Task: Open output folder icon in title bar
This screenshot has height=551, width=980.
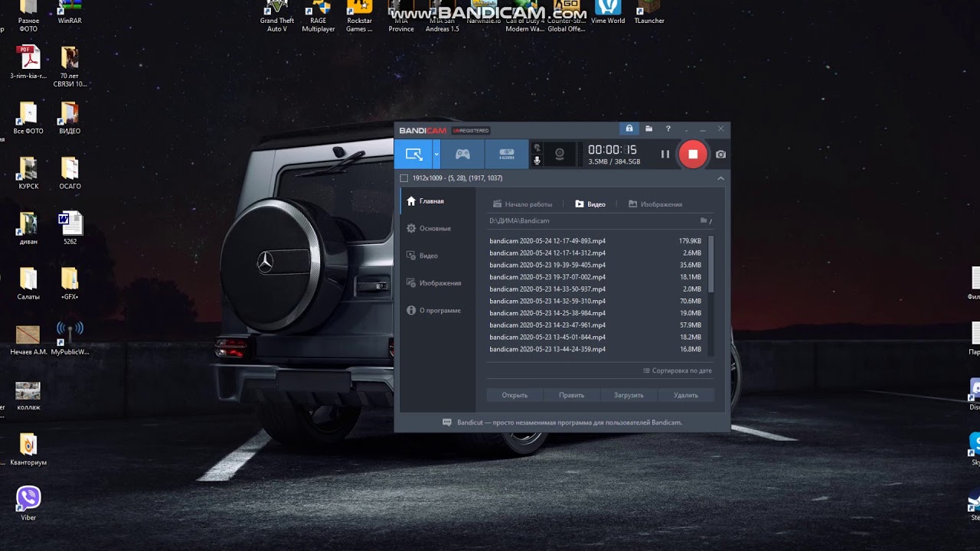Action: click(x=648, y=129)
